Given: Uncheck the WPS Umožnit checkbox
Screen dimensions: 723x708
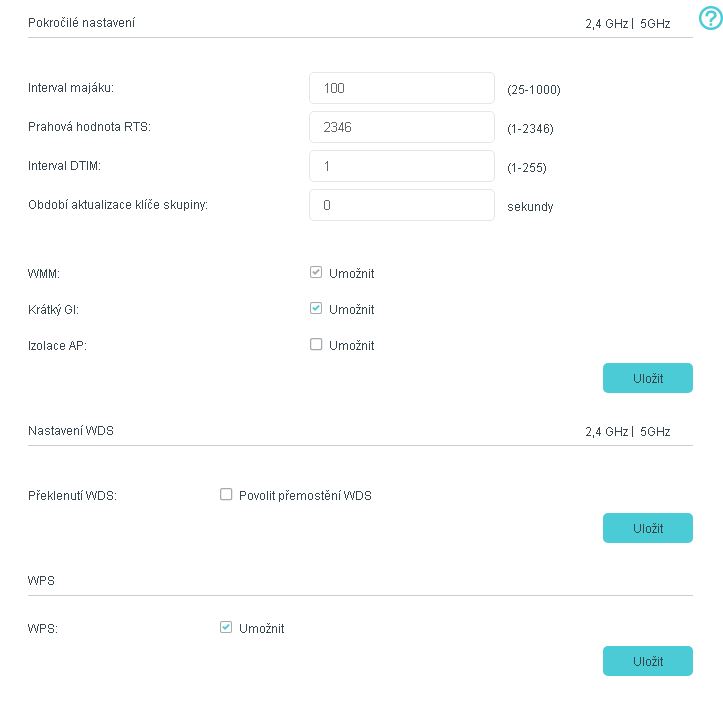Looking at the screenshot, I should 226,628.
